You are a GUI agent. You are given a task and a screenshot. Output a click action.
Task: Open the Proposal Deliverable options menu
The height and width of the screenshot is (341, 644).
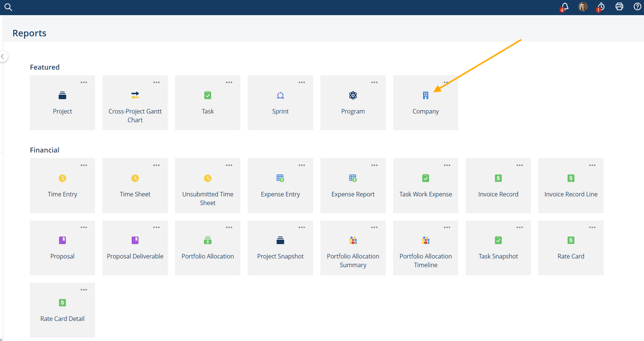pos(157,227)
